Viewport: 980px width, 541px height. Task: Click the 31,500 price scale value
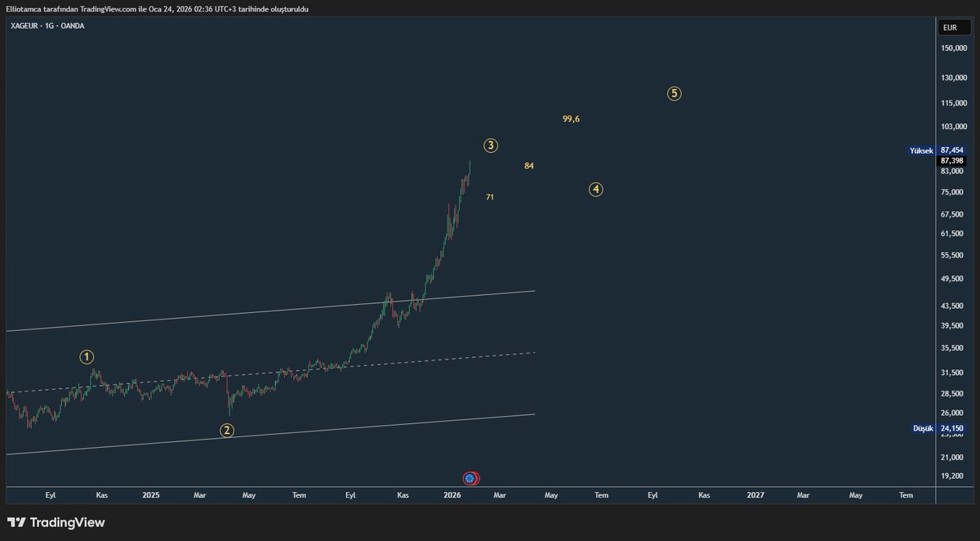pyautogui.click(x=952, y=373)
